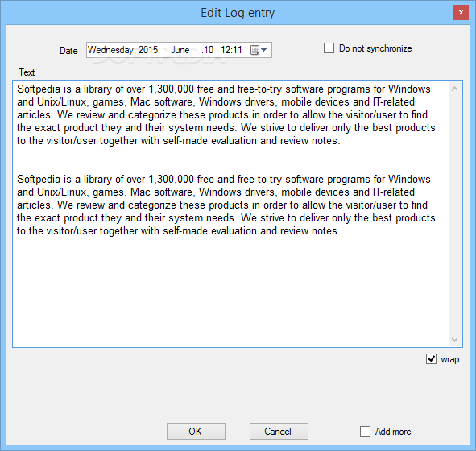
Task: Select the month June in the date field
Action: click(x=180, y=50)
